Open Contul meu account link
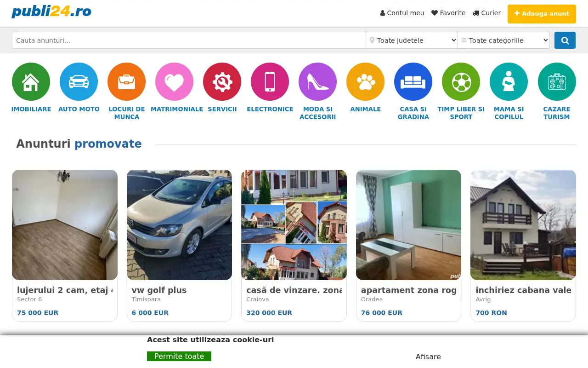The width and height of the screenshot is (588, 368). click(x=402, y=13)
